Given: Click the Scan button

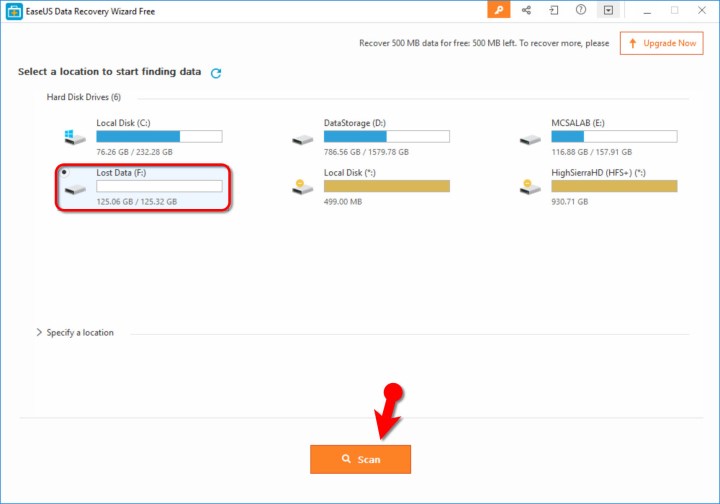Looking at the screenshot, I should (x=360, y=459).
